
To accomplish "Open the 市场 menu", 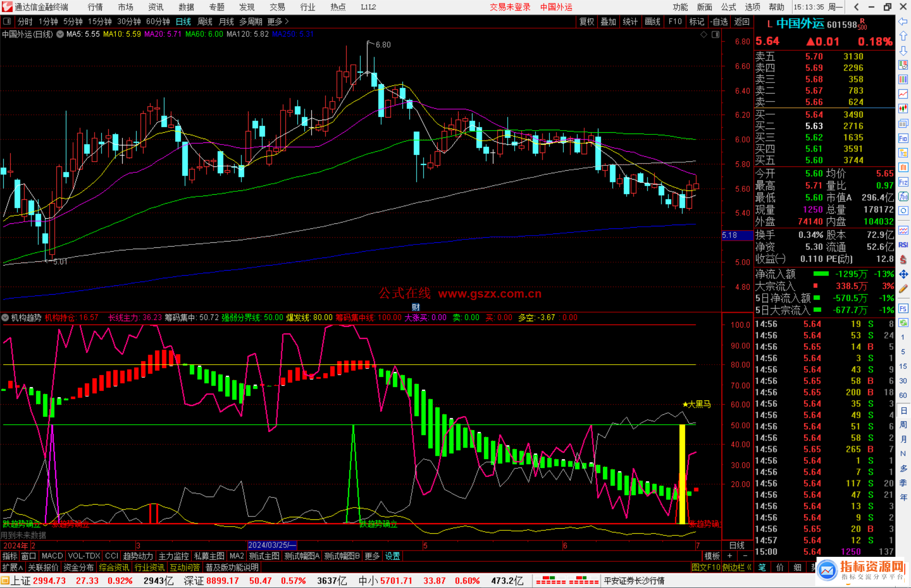I will click(125, 7).
